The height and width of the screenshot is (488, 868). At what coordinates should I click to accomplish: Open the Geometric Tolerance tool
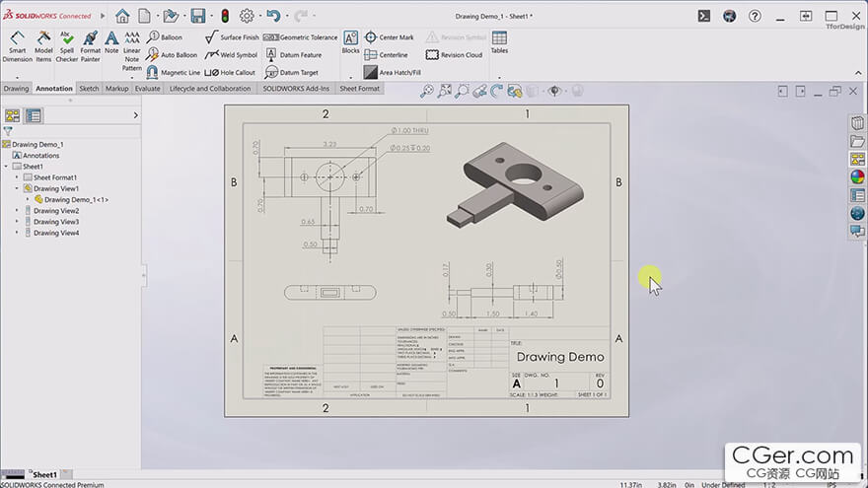[x=300, y=37]
